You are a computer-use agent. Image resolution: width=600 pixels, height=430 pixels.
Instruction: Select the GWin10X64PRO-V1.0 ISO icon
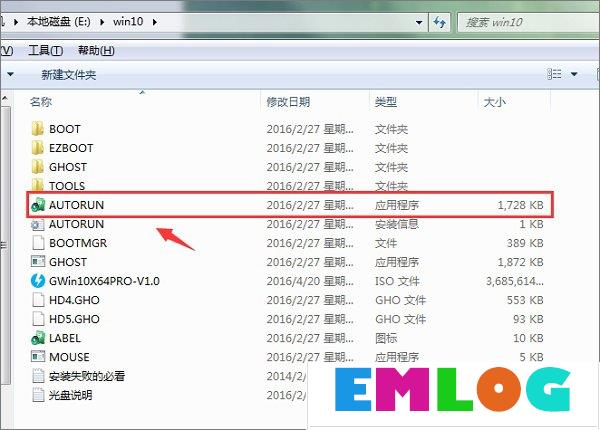click(38, 281)
